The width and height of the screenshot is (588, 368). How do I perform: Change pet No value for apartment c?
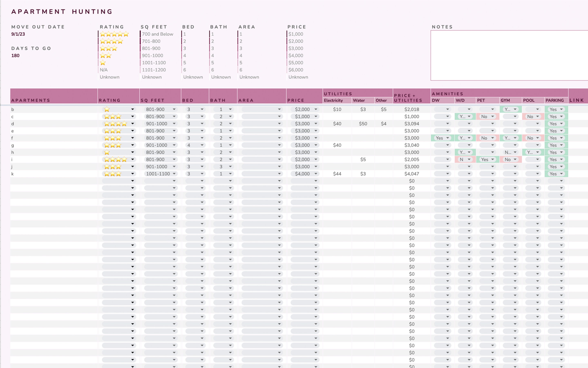pos(487,117)
